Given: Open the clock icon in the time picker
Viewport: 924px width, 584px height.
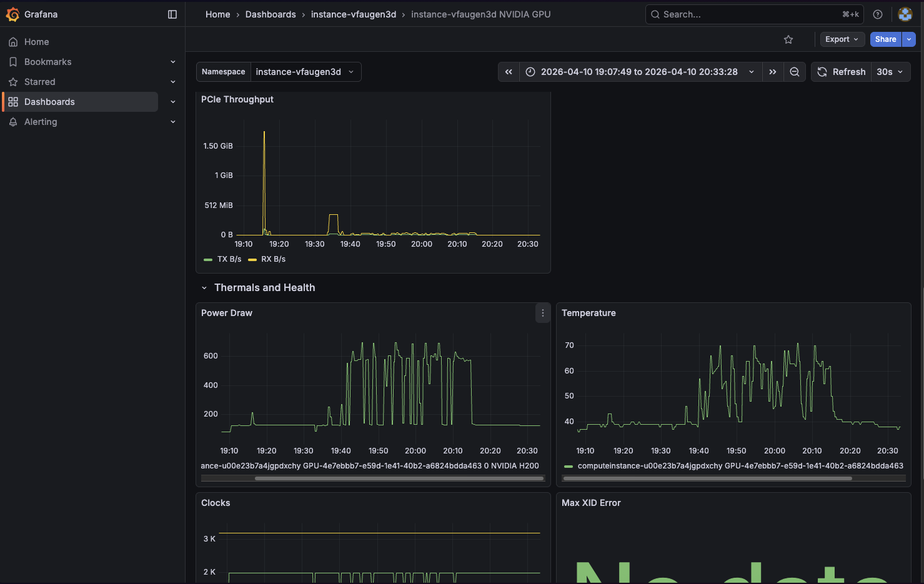Looking at the screenshot, I should click(x=530, y=72).
